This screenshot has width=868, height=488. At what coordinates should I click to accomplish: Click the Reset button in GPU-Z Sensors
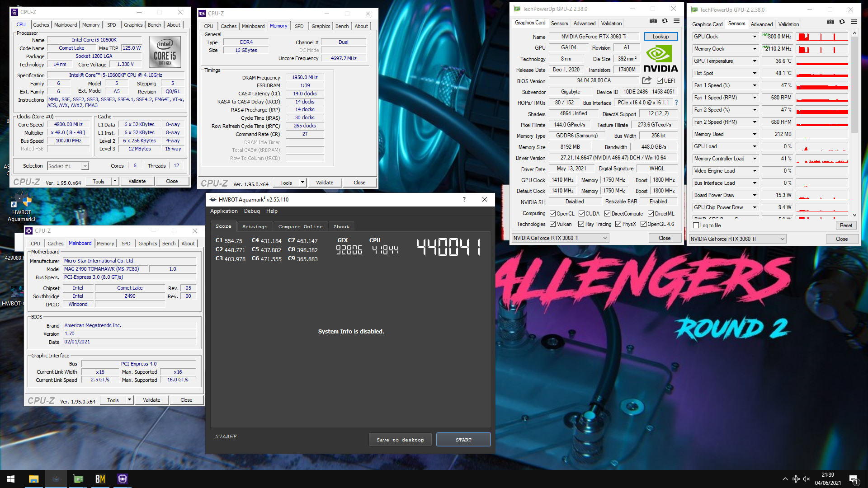click(x=845, y=225)
